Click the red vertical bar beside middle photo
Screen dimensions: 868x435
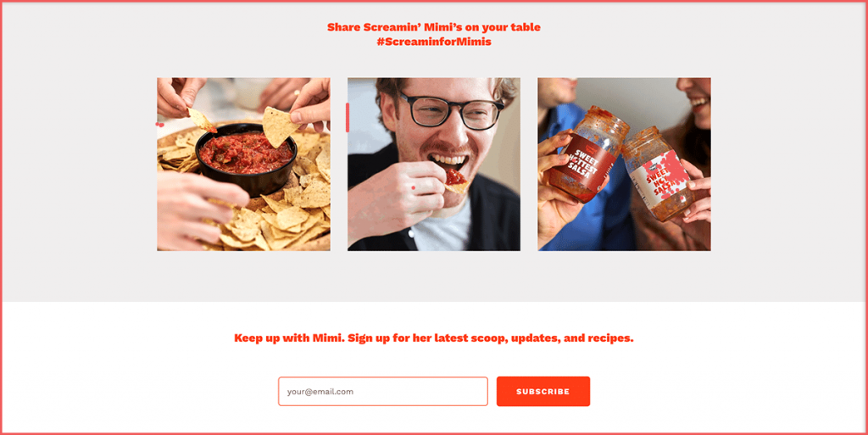pos(348,117)
